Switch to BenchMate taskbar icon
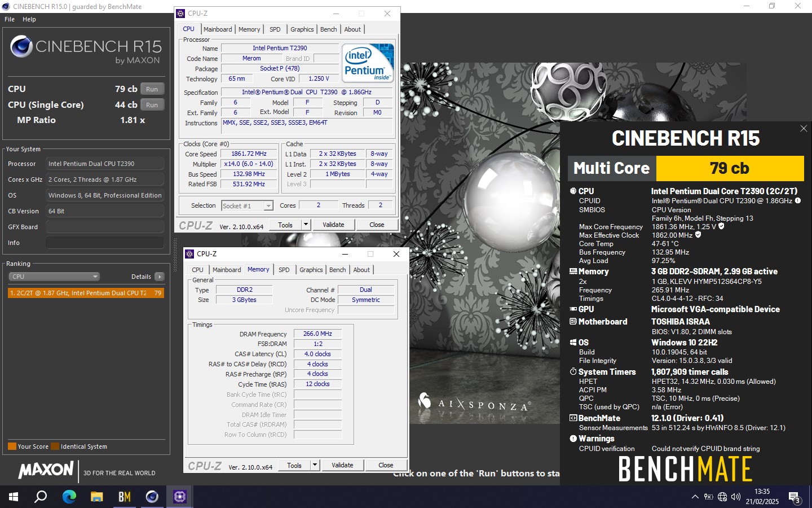Screen dimensions: 812x508 click(124, 497)
